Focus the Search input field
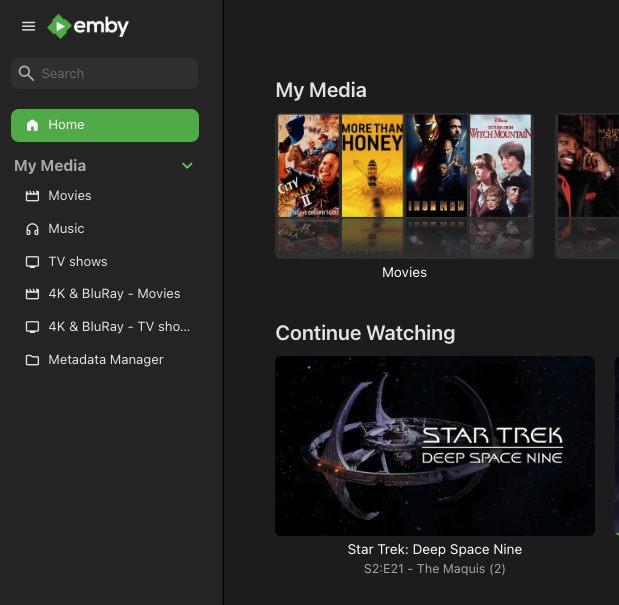This screenshot has width=619, height=605. pyautogui.click(x=105, y=73)
